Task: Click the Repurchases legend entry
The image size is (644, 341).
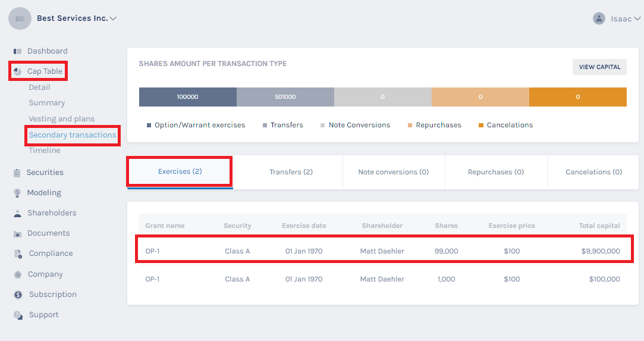Action: coord(435,125)
